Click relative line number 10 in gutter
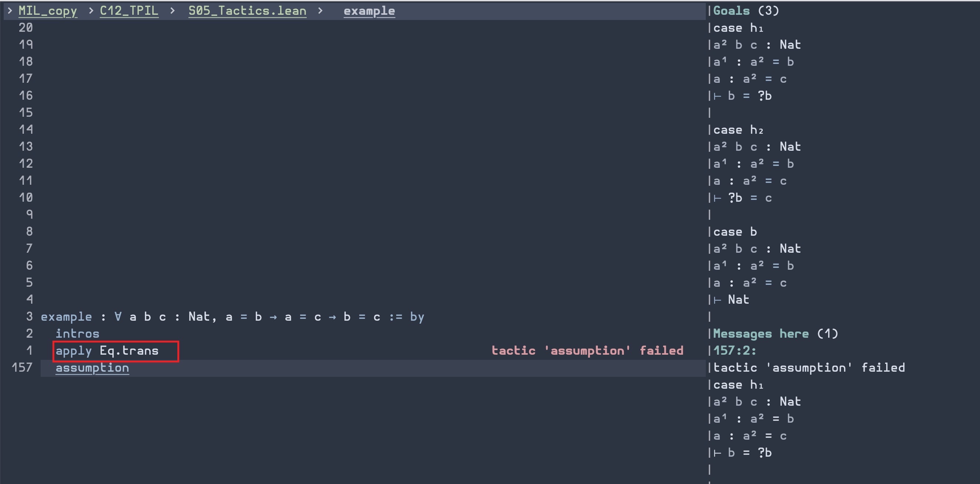This screenshot has height=484, width=980. [x=26, y=198]
